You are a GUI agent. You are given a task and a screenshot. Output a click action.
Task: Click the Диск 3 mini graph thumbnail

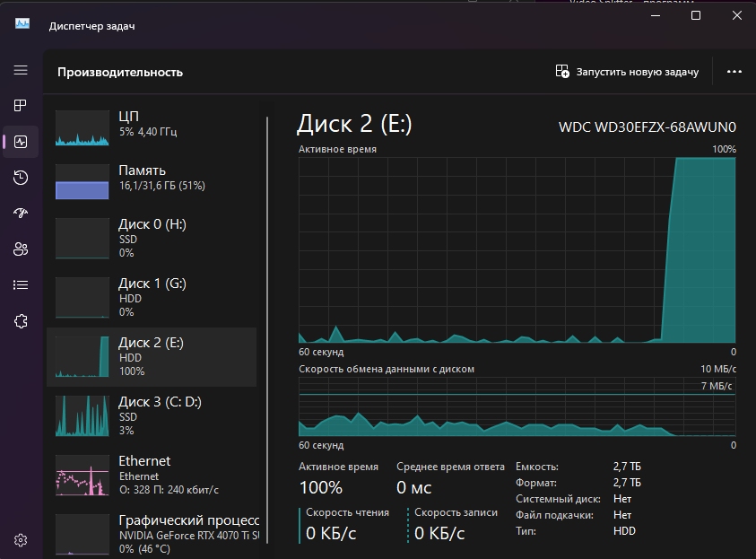coord(82,415)
